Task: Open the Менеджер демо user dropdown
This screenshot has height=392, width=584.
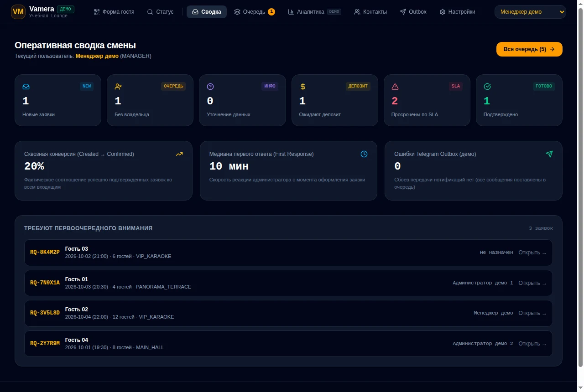Action: 530,12
